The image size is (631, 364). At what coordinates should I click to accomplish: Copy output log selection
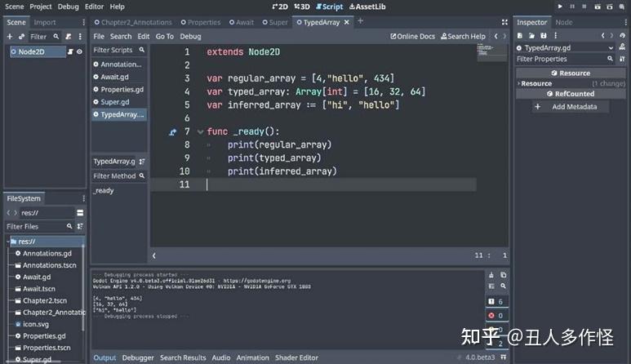[x=504, y=275]
